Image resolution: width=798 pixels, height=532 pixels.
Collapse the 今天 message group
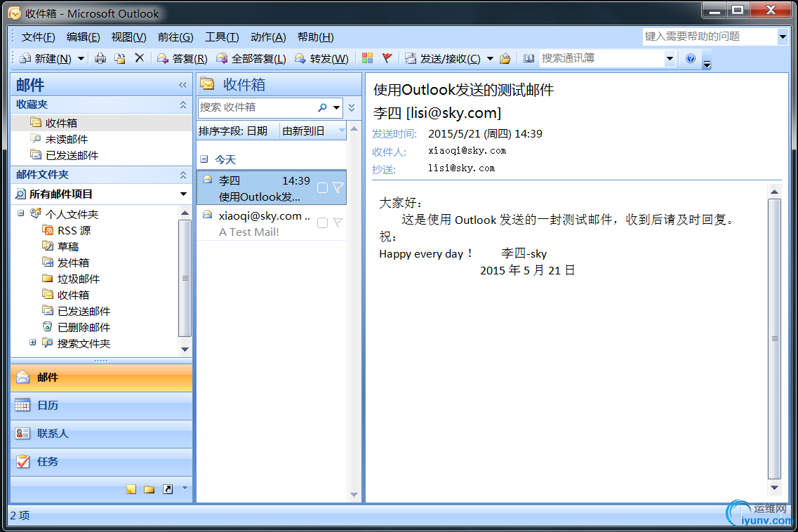pyautogui.click(x=204, y=159)
